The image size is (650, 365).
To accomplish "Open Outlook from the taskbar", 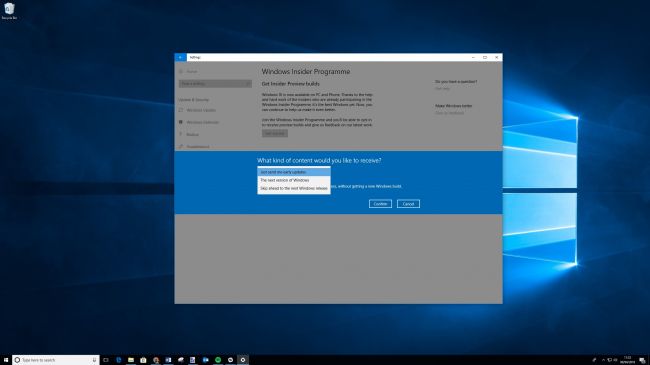I will coord(205,360).
